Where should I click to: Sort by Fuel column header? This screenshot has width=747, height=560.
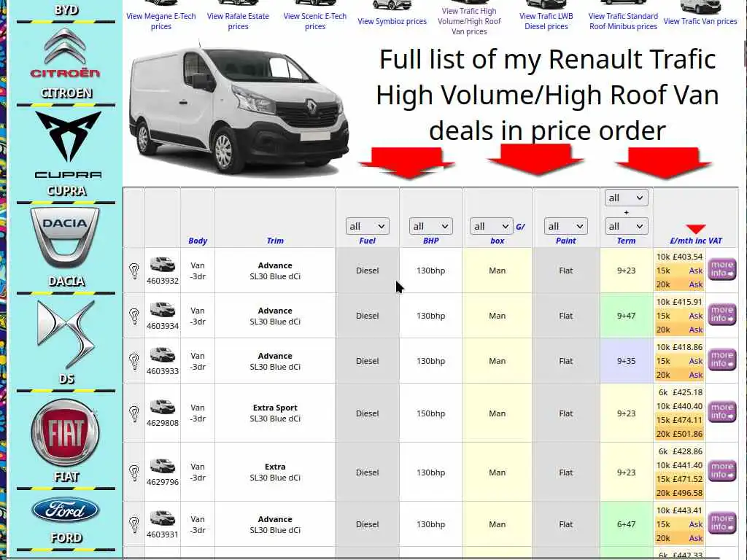pos(368,241)
